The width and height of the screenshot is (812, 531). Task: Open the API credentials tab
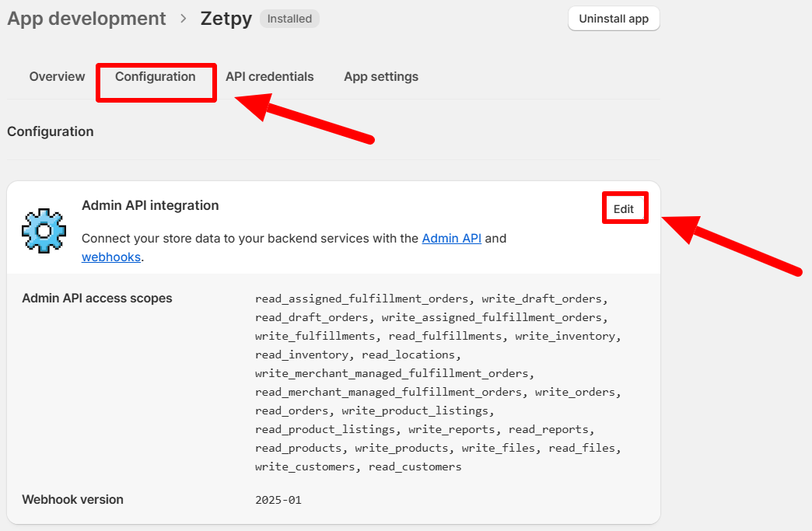coord(270,77)
